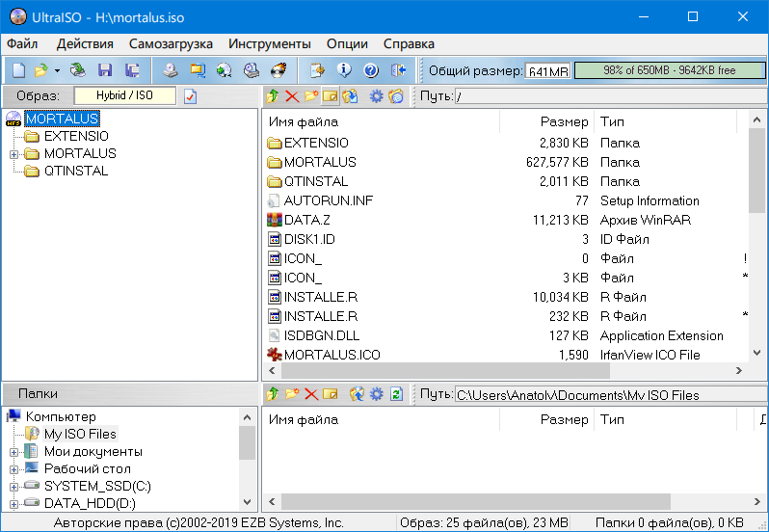The height and width of the screenshot is (532, 769).
Task: Click the Hybrid / ISO image type button
Action: pyautogui.click(x=125, y=96)
